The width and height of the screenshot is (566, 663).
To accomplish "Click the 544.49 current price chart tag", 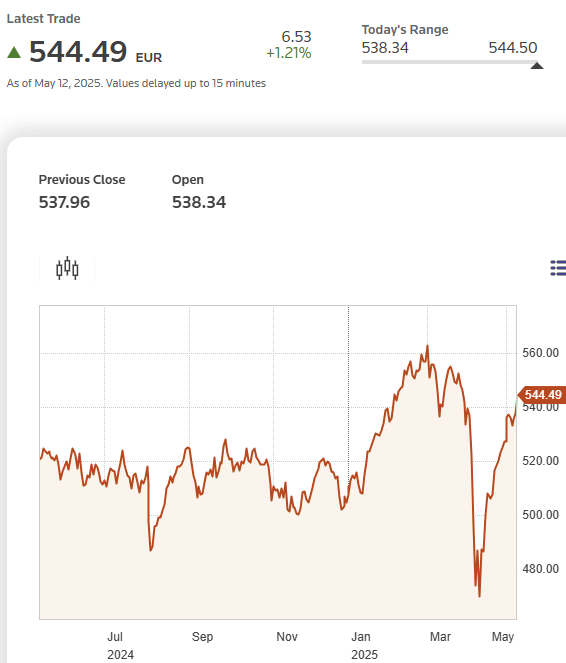I will 542,395.
